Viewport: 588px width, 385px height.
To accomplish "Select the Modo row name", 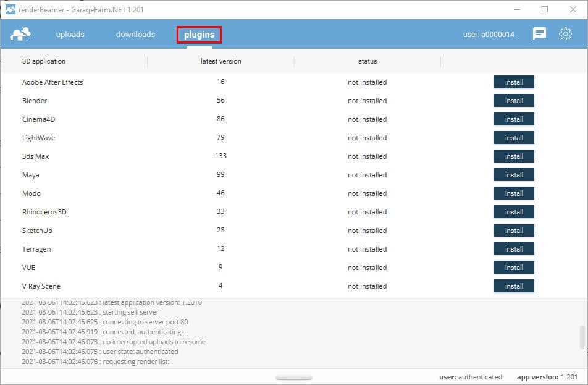I will [31, 193].
